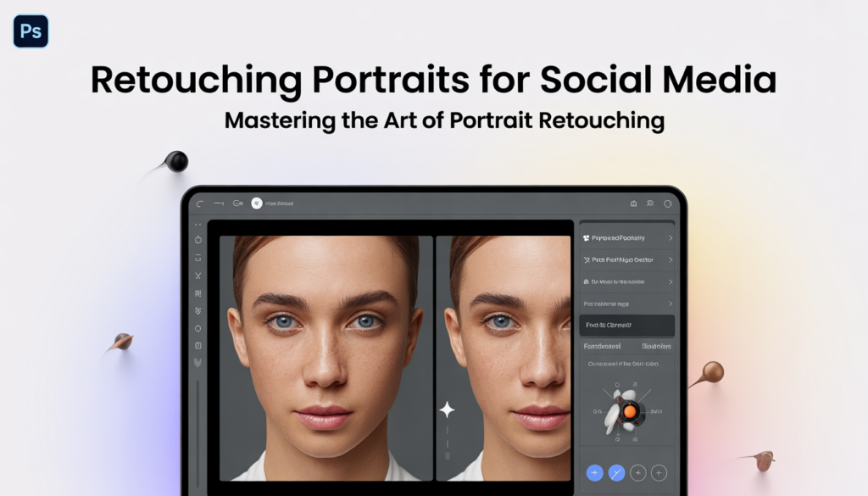Expand the topmost panel row using its chevron

(x=670, y=238)
